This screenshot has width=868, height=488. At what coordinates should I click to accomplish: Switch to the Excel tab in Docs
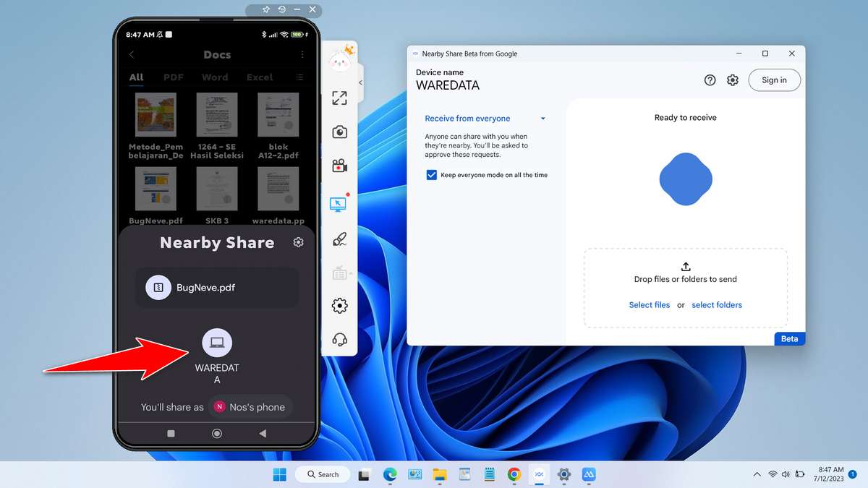260,77
